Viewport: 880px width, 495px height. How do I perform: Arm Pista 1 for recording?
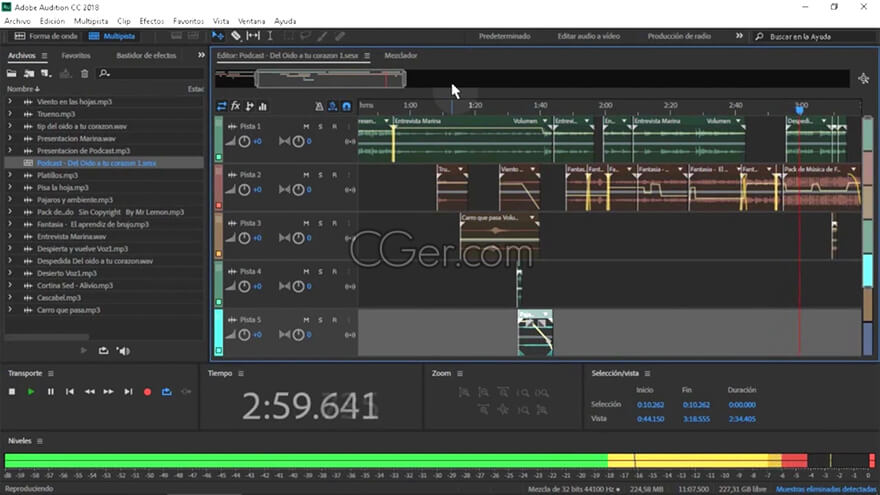334,127
